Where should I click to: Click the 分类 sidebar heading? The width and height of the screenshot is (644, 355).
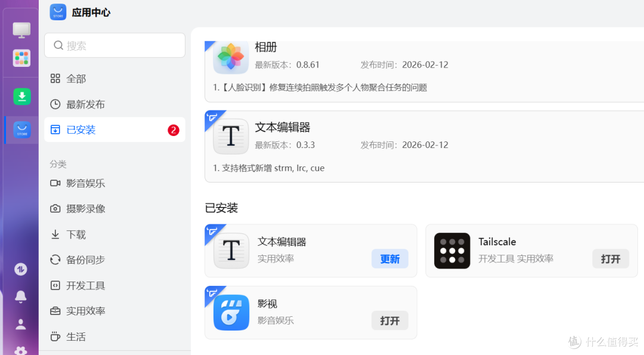(x=58, y=164)
